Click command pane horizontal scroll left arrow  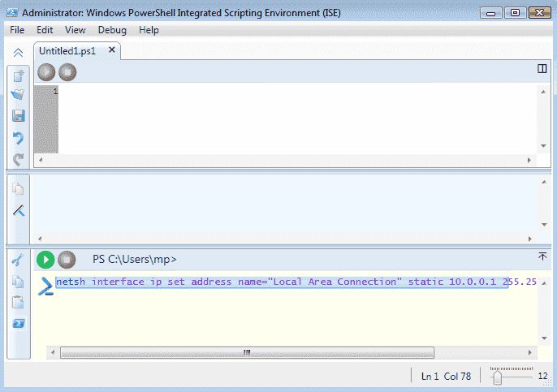point(53,352)
